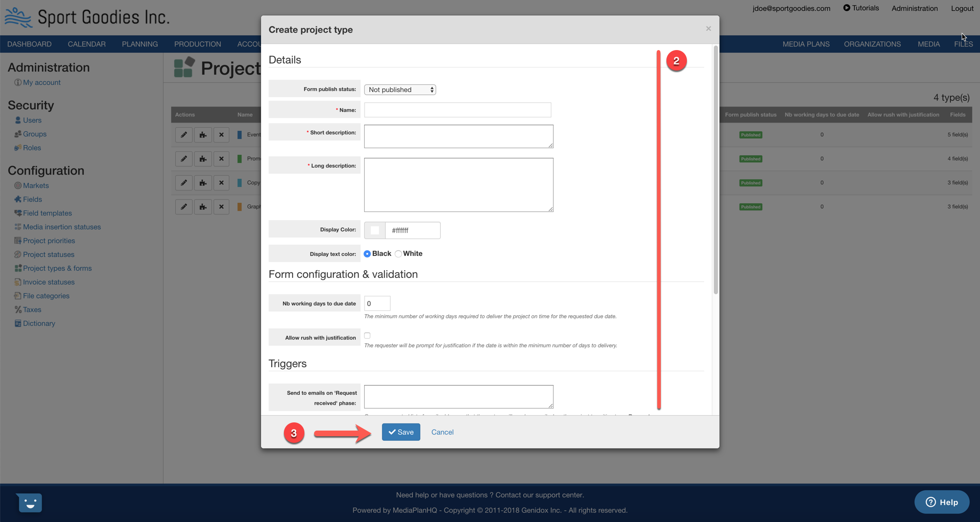
Task: Open the Display Color swatch picker
Action: coord(375,230)
